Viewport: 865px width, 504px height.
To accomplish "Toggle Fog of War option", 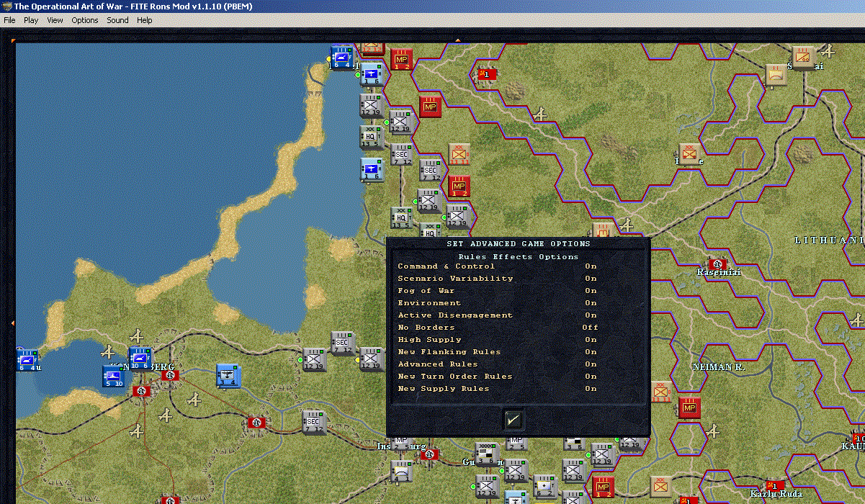I will pos(498,291).
